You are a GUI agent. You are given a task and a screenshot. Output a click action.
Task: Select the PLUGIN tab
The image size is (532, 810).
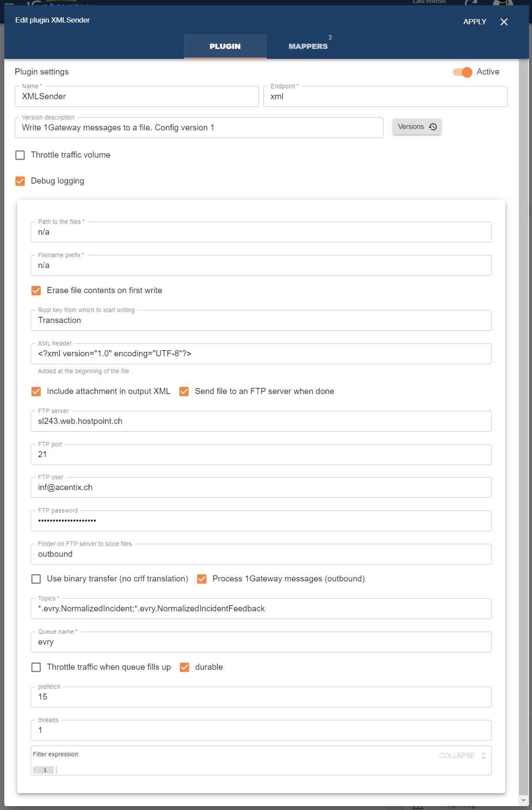(x=225, y=46)
